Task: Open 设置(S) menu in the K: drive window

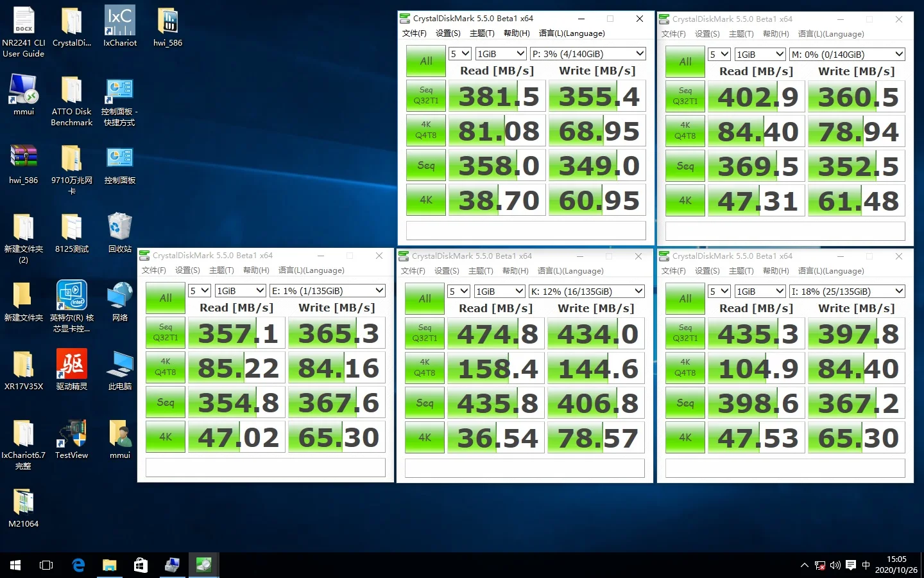Action: point(447,271)
